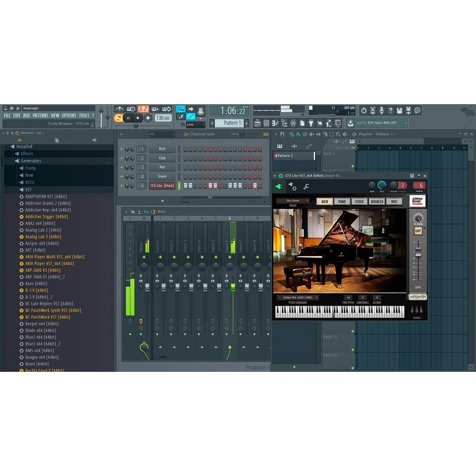
Task: Switch to the STUDIO tab in CFX Lite
Action: pos(359,201)
